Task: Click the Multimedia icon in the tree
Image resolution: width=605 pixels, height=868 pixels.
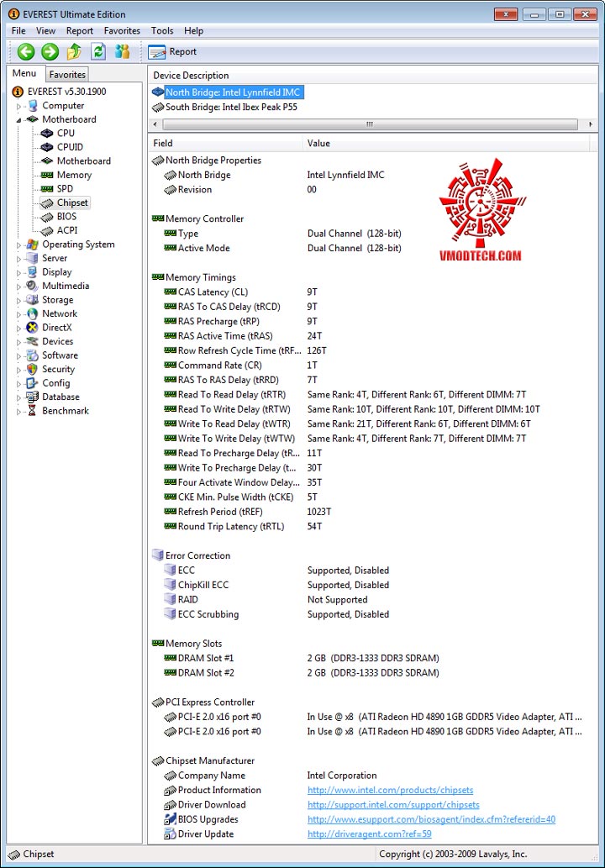Action: [32, 286]
